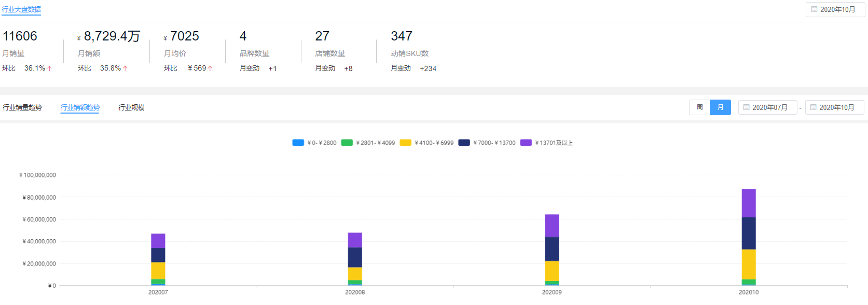Screen dimensions: 868x305
Task: Open the start date field 2020年07月
Action: [767, 107]
